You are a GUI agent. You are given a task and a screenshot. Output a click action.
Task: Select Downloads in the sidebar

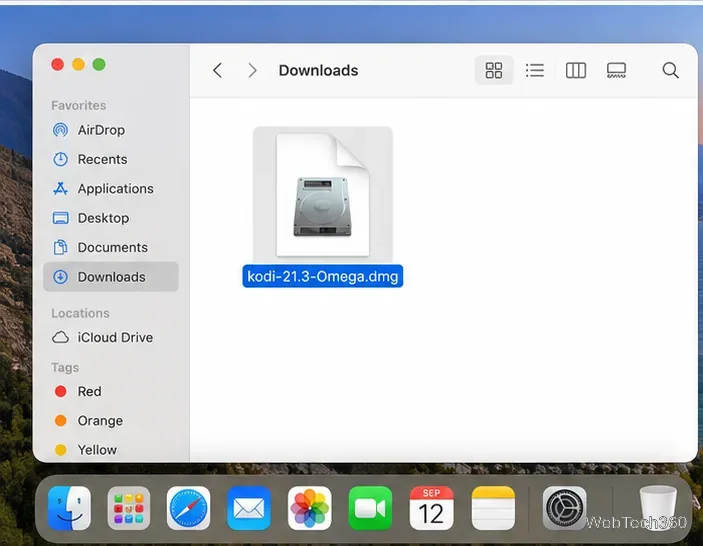111,277
